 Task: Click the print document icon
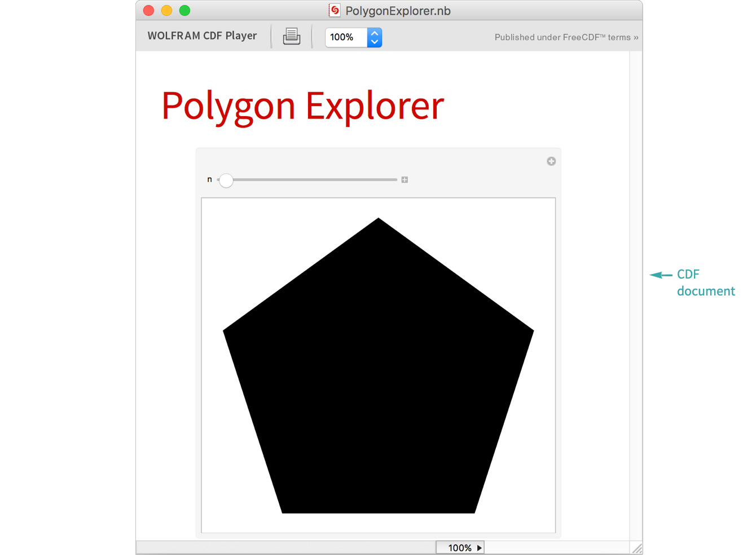pyautogui.click(x=291, y=37)
